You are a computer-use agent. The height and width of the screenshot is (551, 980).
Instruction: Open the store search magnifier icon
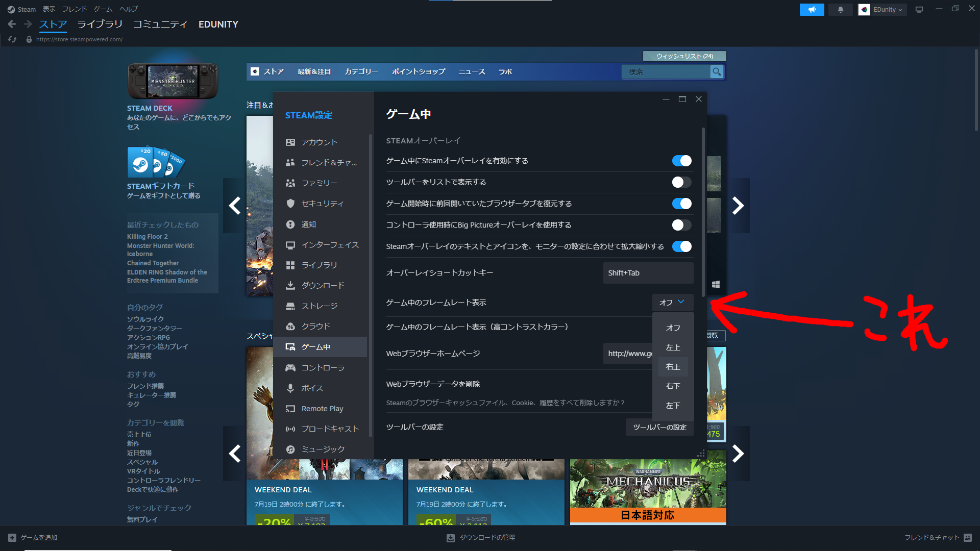(x=717, y=72)
